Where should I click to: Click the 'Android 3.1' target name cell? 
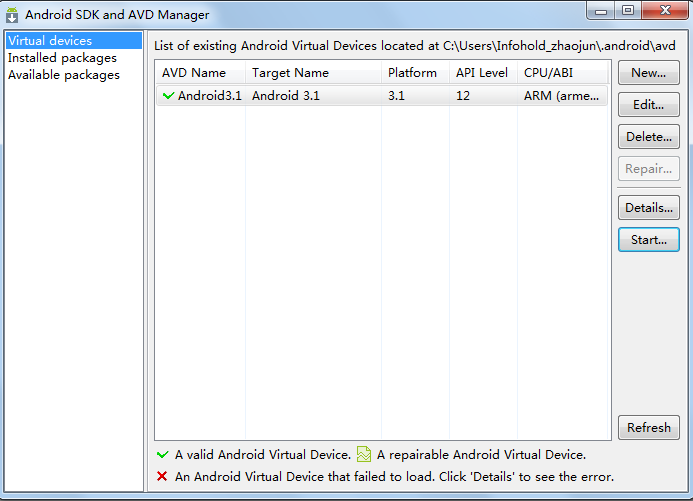click(x=286, y=96)
